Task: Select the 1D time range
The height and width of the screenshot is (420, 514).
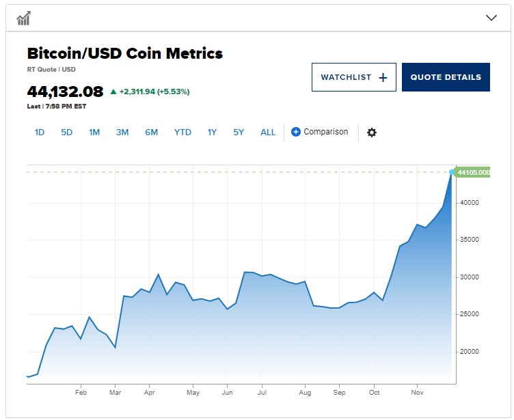Action: tap(40, 132)
